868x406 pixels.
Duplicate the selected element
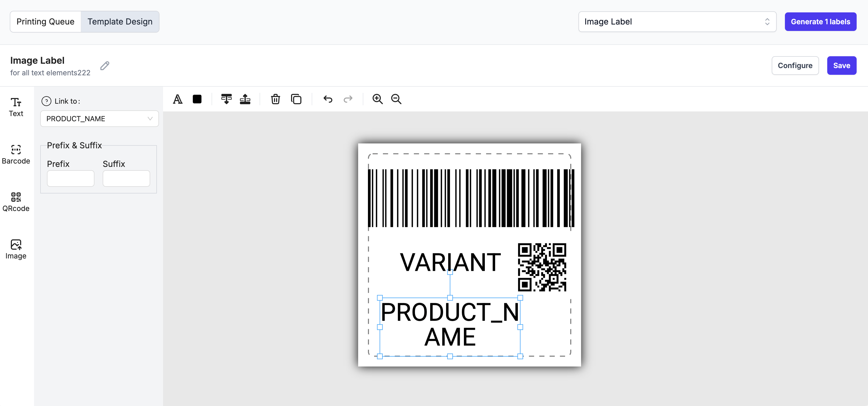pos(296,99)
